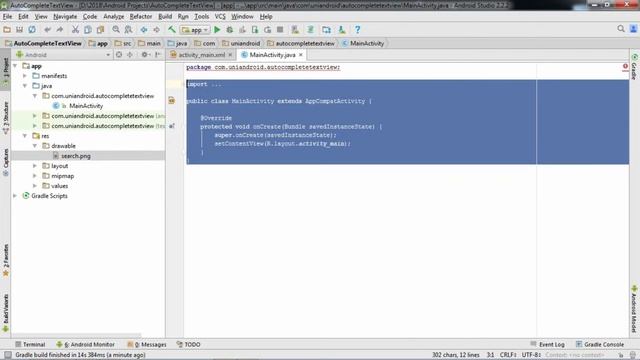
Task: Close the activity_main.xml editor tab
Action: click(x=230, y=55)
